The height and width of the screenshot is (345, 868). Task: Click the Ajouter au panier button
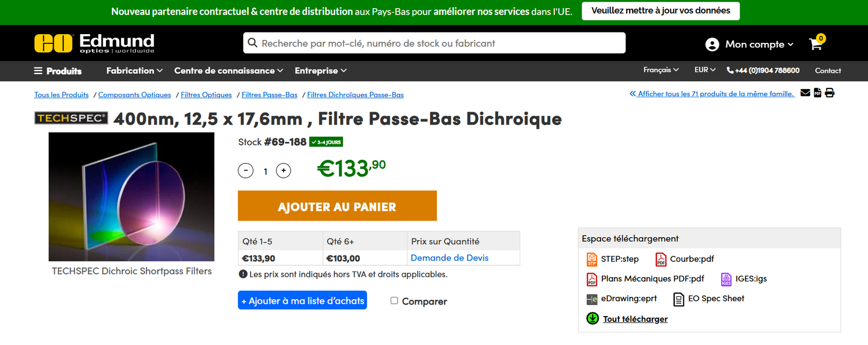337,206
